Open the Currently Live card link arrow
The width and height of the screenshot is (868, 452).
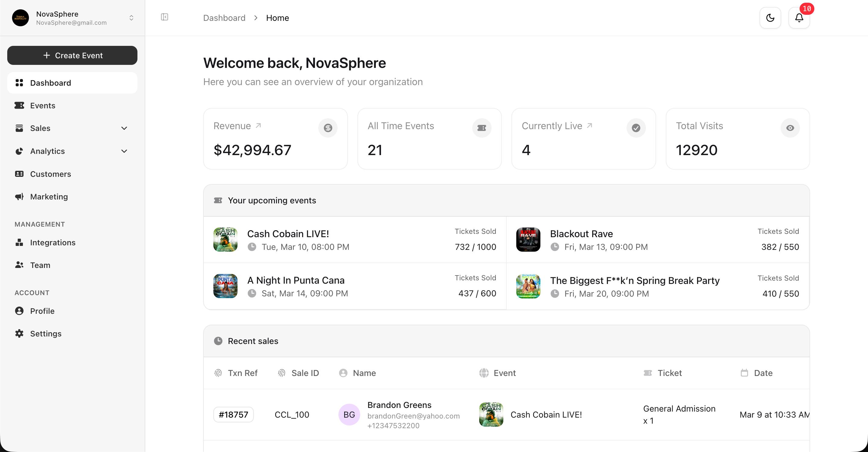point(590,125)
